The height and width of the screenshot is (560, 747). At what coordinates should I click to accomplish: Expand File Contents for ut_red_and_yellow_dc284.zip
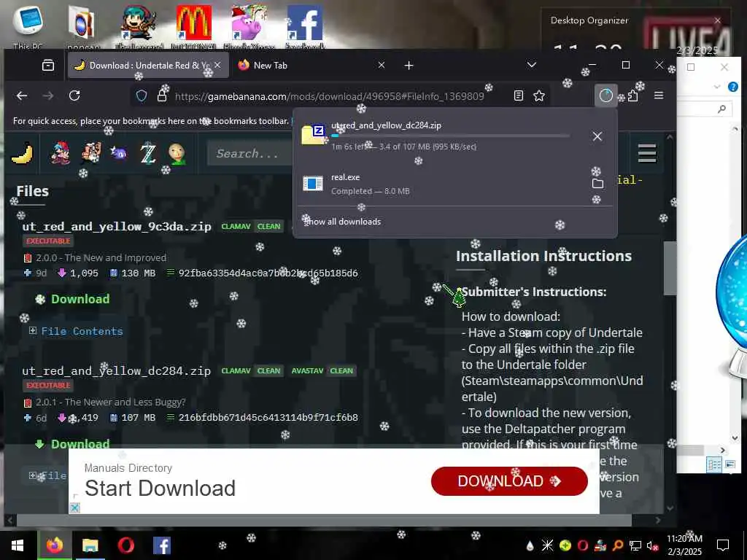(47, 475)
